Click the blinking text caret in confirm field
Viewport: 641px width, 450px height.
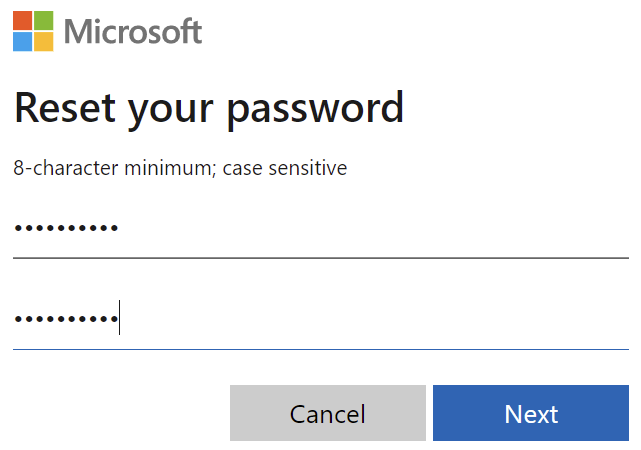tap(119, 317)
